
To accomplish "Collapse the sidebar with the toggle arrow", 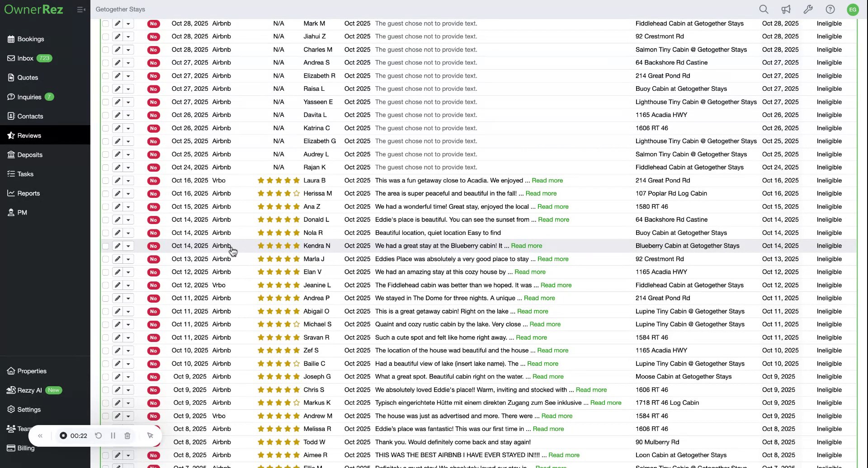I will (x=81, y=9).
